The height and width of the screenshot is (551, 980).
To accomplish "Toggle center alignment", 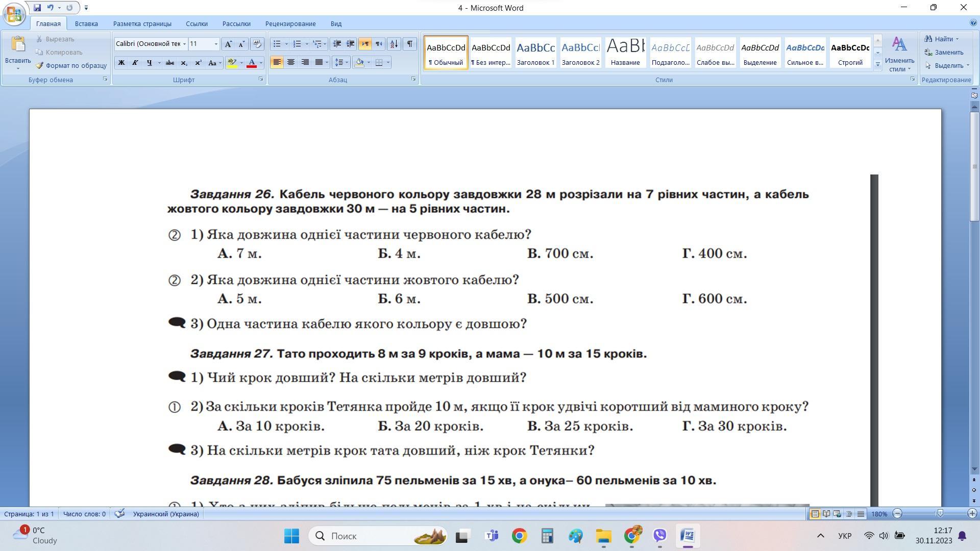I will coord(291,63).
